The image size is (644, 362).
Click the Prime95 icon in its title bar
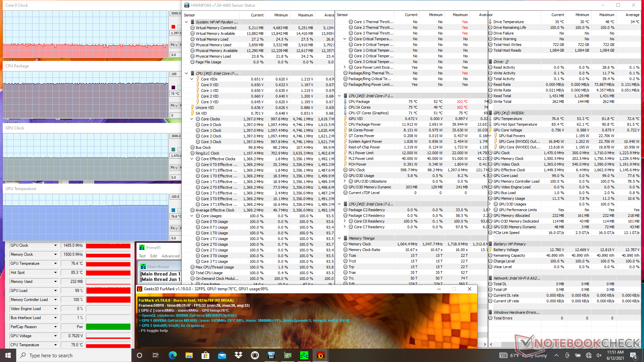tap(142, 247)
